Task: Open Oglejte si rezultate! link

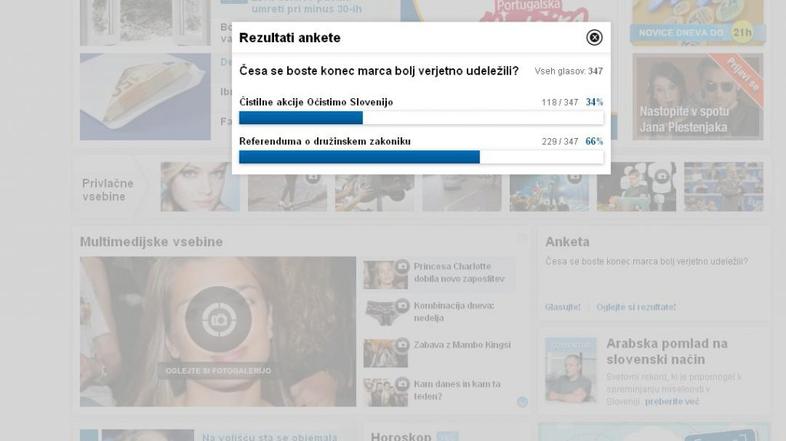Action: [x=636, y=307]
